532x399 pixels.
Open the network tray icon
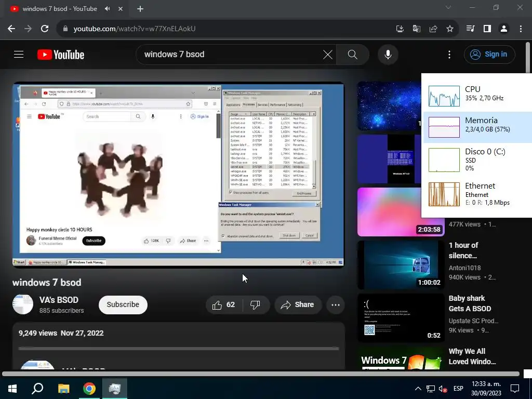click(431, 389)
